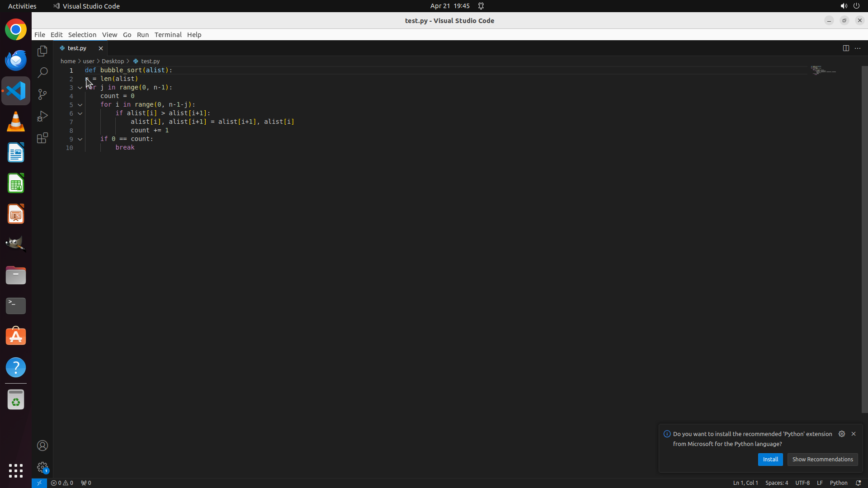868x488 pixels.
Task: Collapse the fold arrow on line 5
Action: 80,105
